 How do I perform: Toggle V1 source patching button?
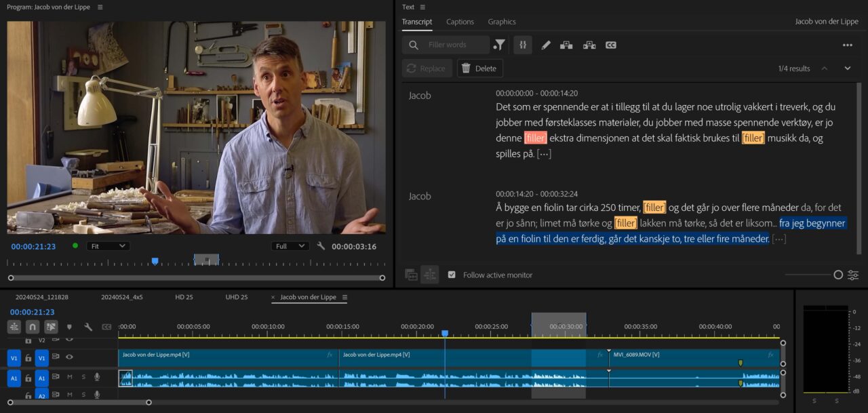[x=14, y=357]
